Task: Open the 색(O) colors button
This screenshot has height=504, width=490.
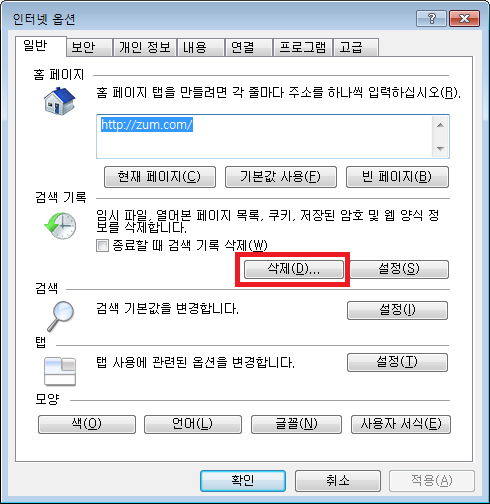Action: pos(87,424)
